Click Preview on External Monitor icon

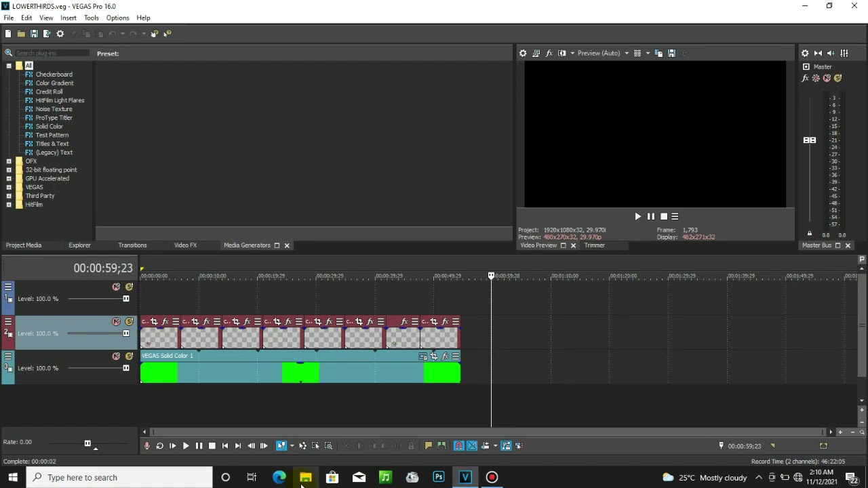[x=536, y=53]
